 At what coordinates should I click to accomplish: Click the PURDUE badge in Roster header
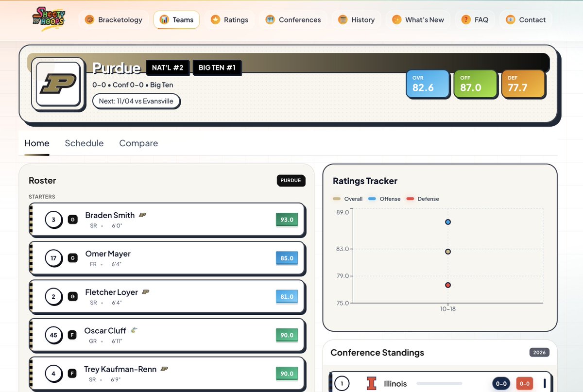pyautogui.click(x=291, y=180)
